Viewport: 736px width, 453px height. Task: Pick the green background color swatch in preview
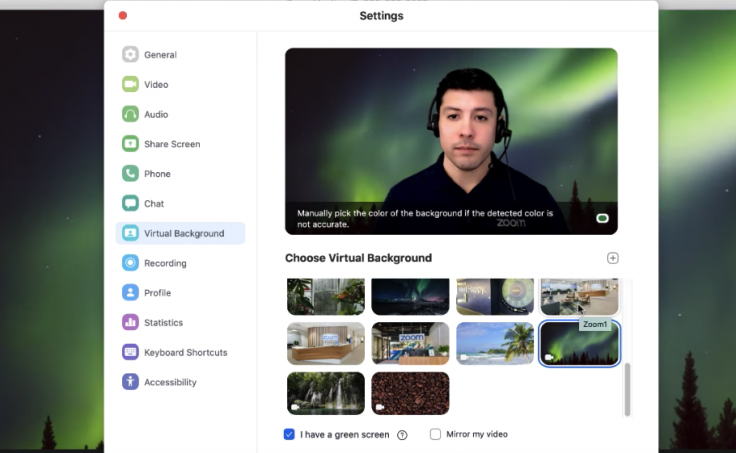point(603,218)
